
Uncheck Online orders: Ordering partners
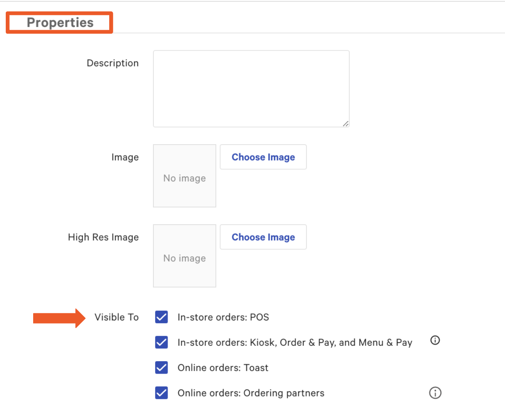pyautogui.click(x=161, y=393)
